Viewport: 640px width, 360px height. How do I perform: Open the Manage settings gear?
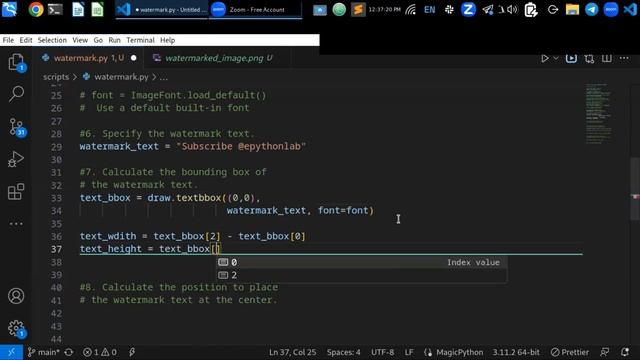16,329
